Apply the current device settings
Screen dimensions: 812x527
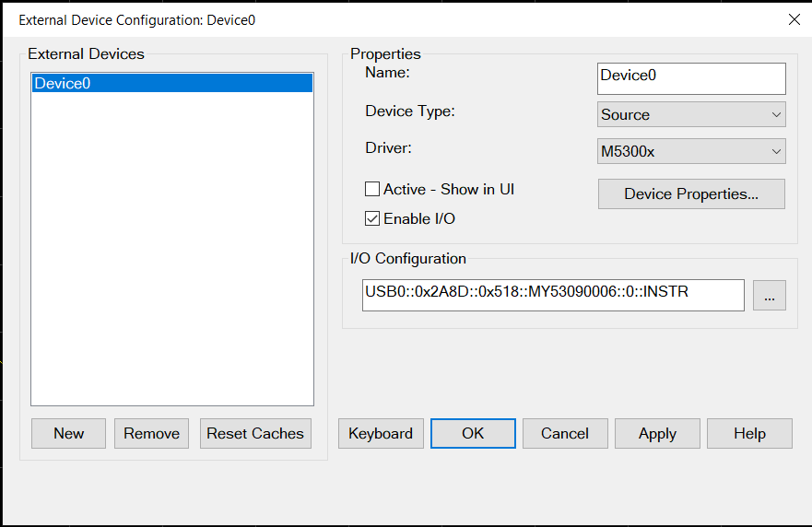click(657, 434)
